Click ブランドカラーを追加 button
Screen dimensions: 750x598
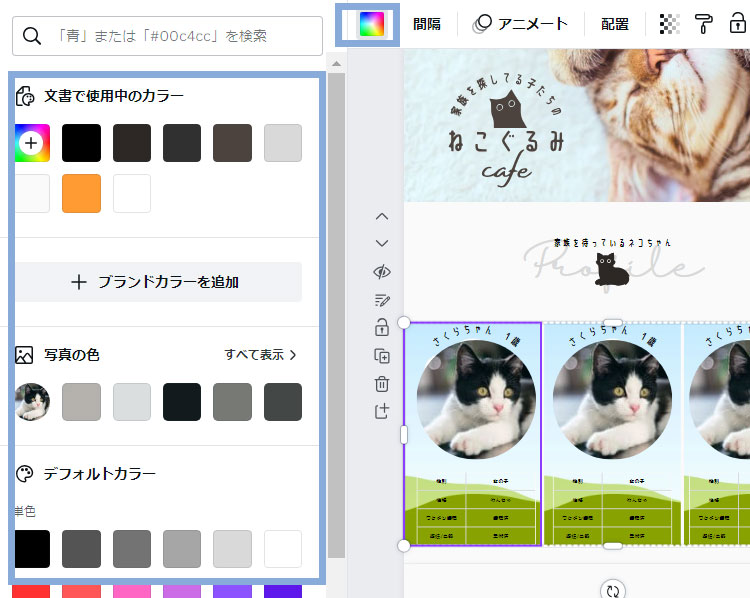[x=158, y=282]
